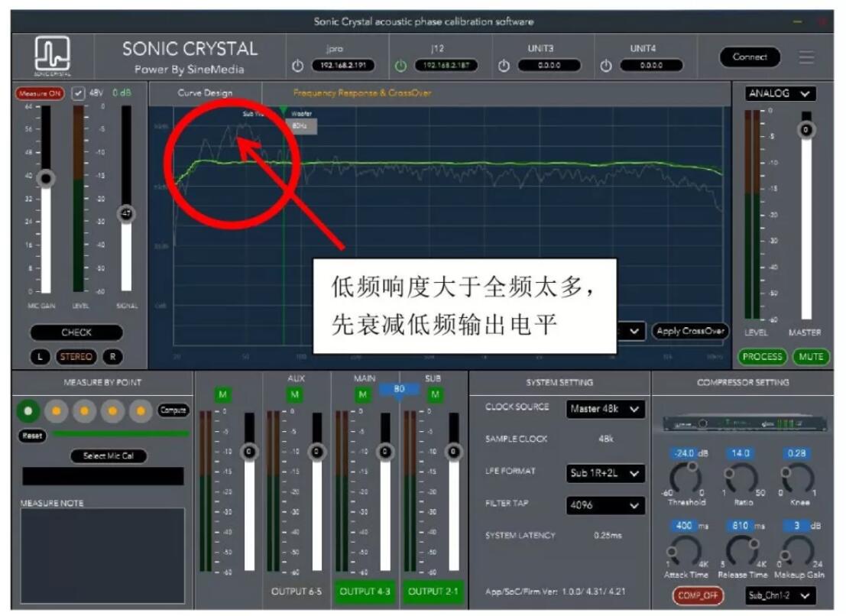Select third yellow measure point circle
Viewport: 846px width, 616px height.
pyautogui.click(x=84, y=411)
